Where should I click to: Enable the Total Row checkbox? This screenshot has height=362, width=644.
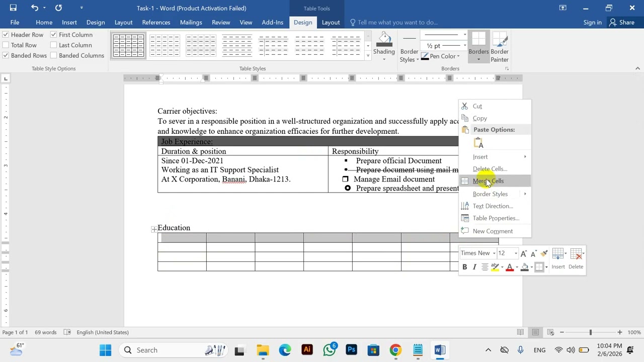click(x=6, y=45)
